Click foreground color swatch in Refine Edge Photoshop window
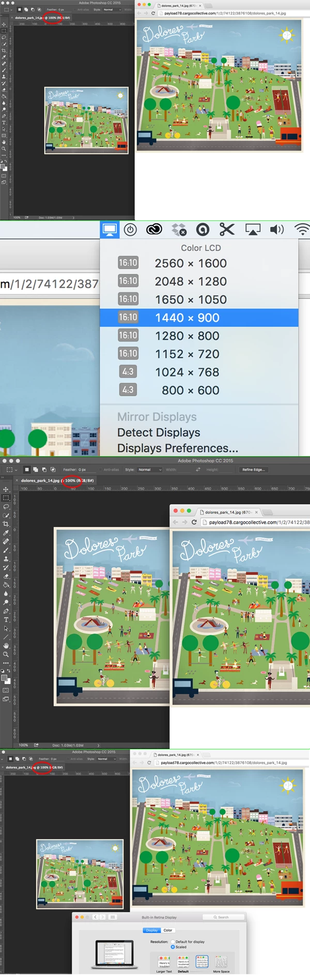The image size is (310, 980). pos(4,678)
